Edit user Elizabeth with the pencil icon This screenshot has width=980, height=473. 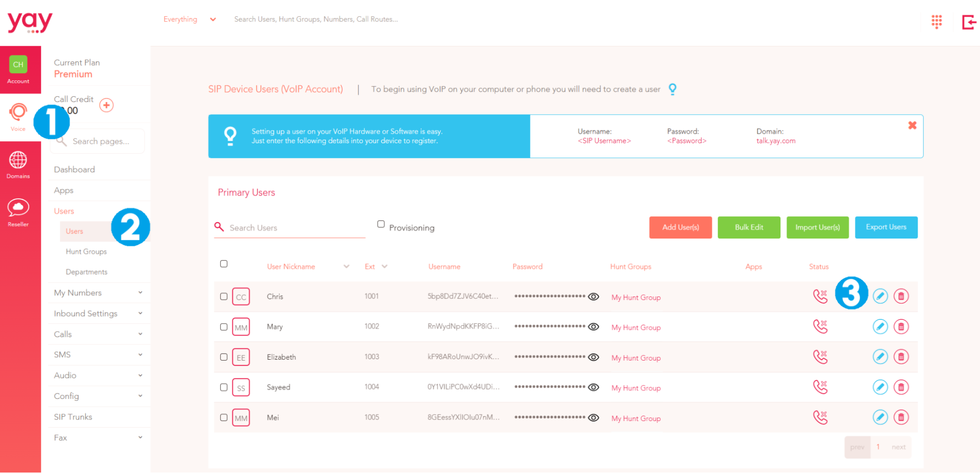[880, 357]
